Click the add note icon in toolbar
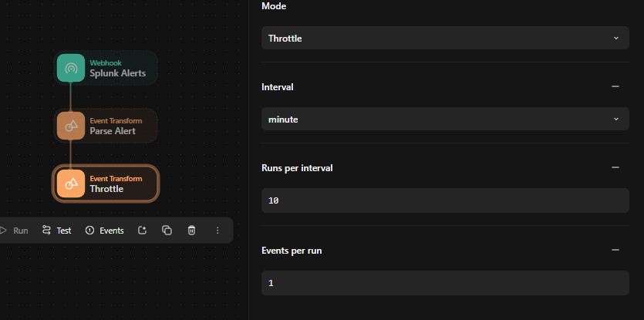The image size is (644, 320). [142, 231]
